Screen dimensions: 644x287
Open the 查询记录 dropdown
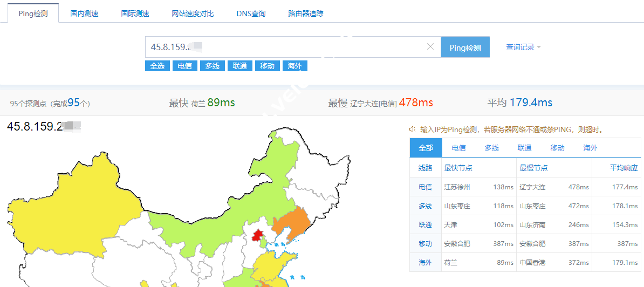coord(523,47)
